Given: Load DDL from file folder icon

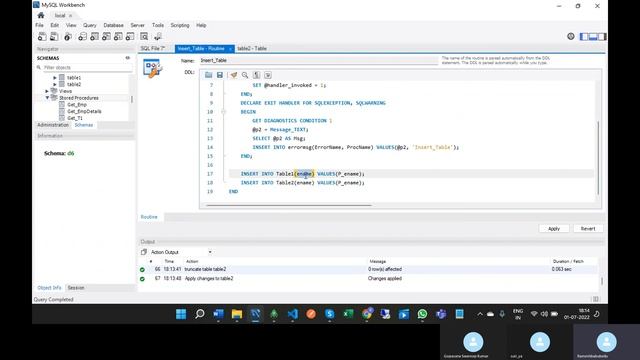Looking at the screenshot, I should [209, 75].
